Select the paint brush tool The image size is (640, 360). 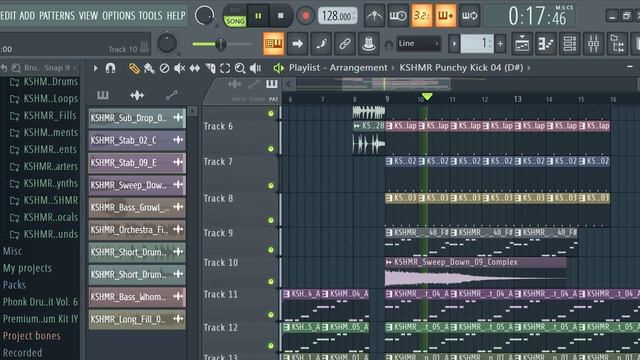point(149,68)
